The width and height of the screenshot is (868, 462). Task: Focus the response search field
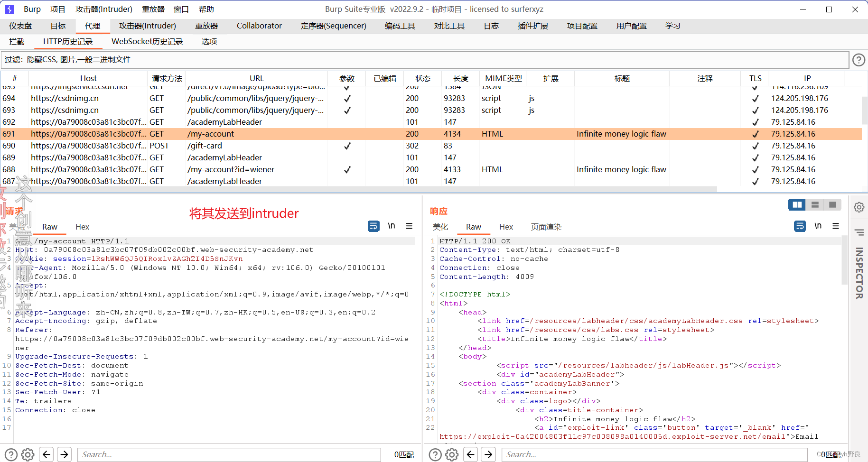coord(654,454)
